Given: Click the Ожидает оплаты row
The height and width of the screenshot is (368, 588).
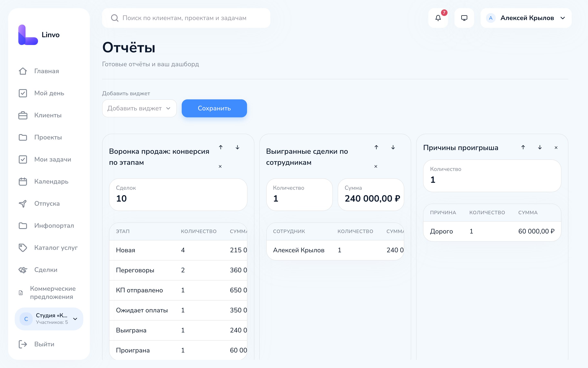Looking at the screenshot, I should point(178,310).
